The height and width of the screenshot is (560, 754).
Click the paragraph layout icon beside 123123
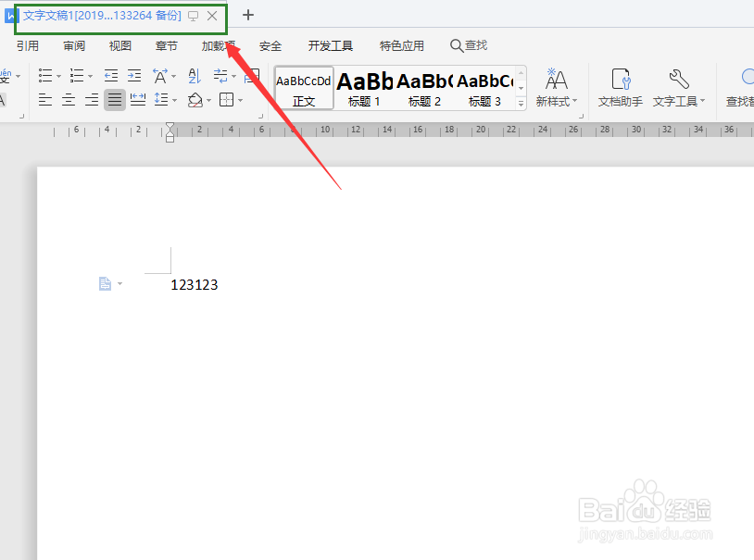[105, 283]
